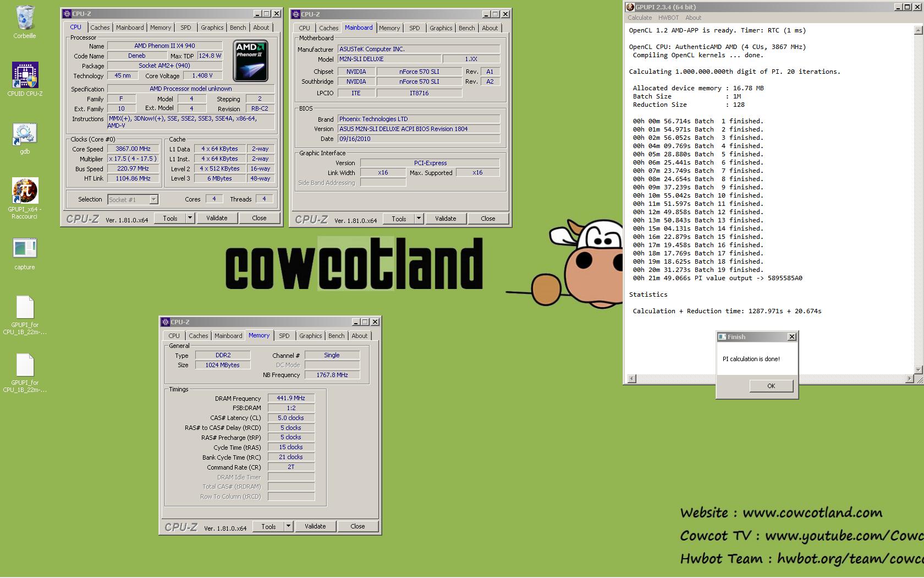Click the GPUPI 2.3.4 title bar icon
This screenshot has height=578, width=924.
click(x=630, y=7)
